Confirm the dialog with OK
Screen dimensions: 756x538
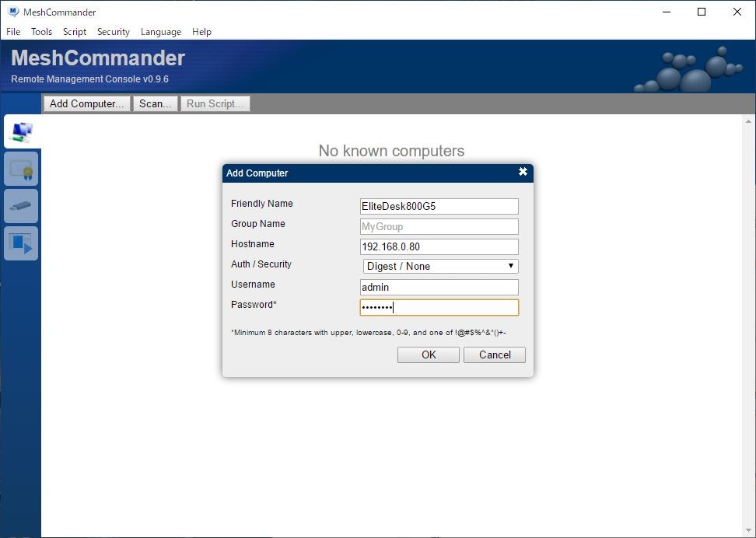pos(428,355)
